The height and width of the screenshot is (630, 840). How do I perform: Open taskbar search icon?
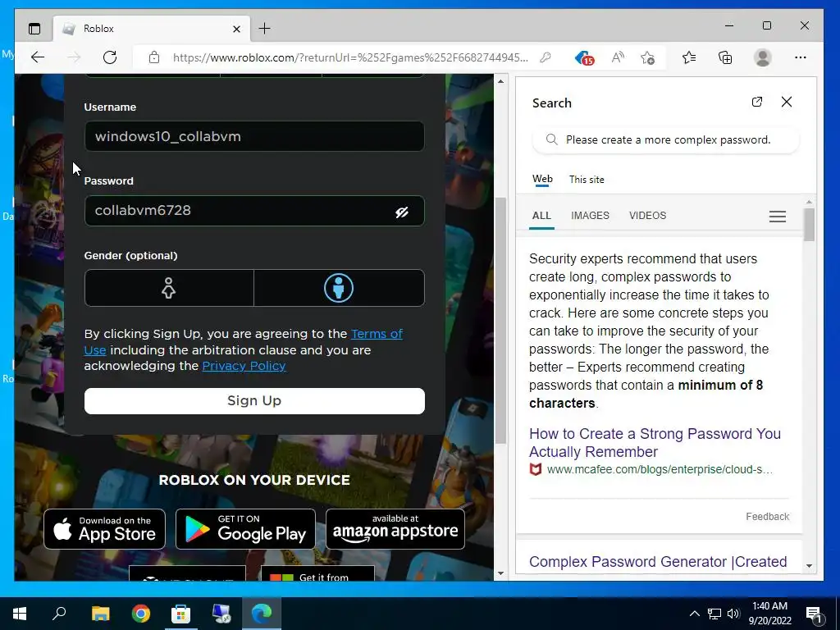pos(59,614)
